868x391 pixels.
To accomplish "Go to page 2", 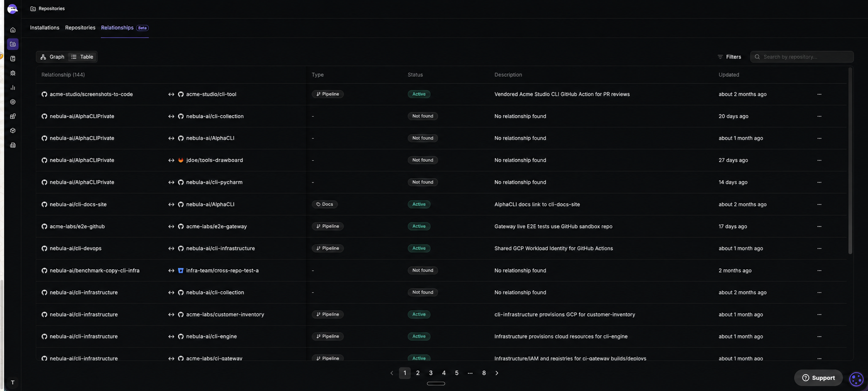I will click(418, 373).
